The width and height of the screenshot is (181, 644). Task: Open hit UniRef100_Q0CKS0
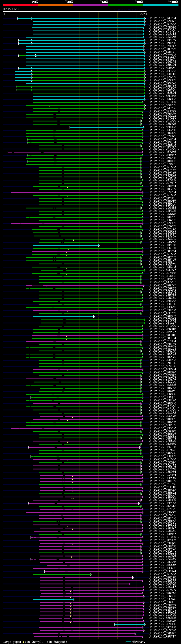click(162, 428)
